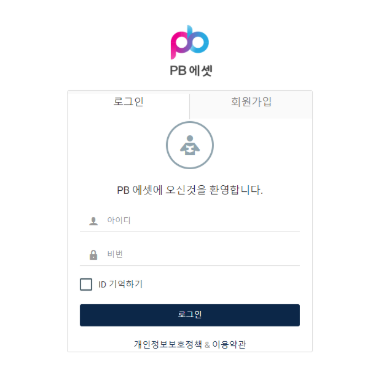Click the underline beneath the 아이디 field
Viewport: 371px width, 390px height.
click(190, 231)
